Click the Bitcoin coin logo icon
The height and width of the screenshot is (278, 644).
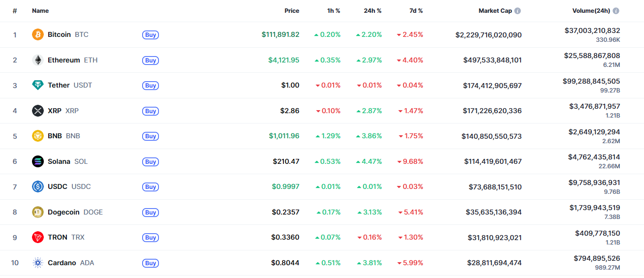click(38, 35)
